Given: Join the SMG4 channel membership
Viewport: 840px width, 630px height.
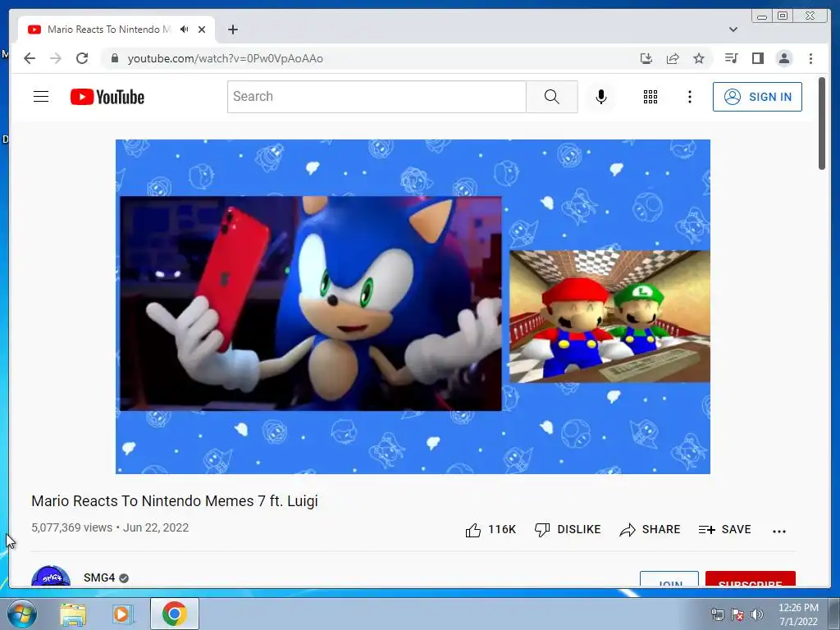Looking at the screenshot, I should (669, 578).
